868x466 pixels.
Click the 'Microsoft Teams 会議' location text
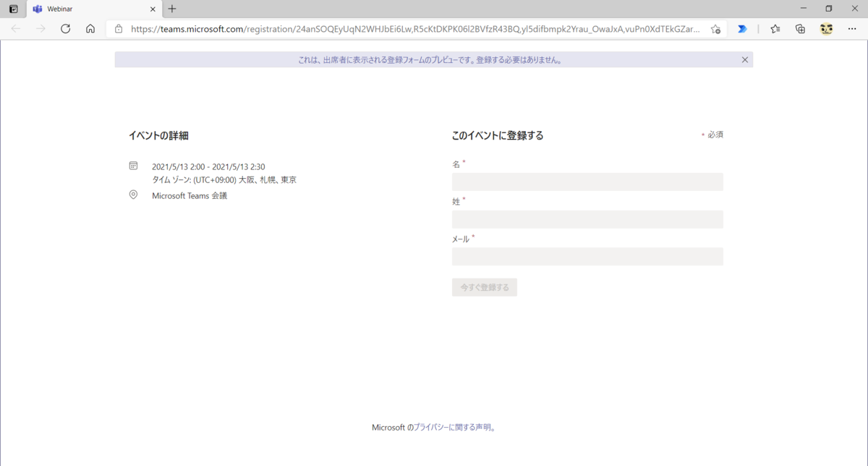[190, 195]
